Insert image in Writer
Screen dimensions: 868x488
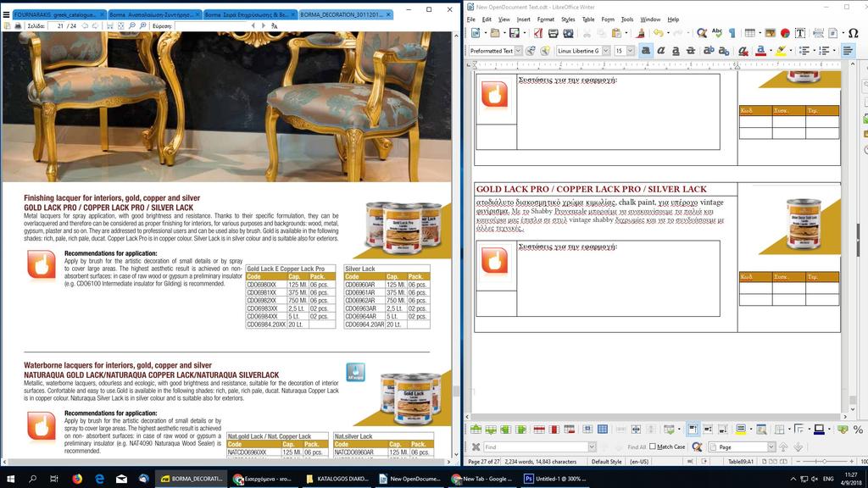(770, 33)
